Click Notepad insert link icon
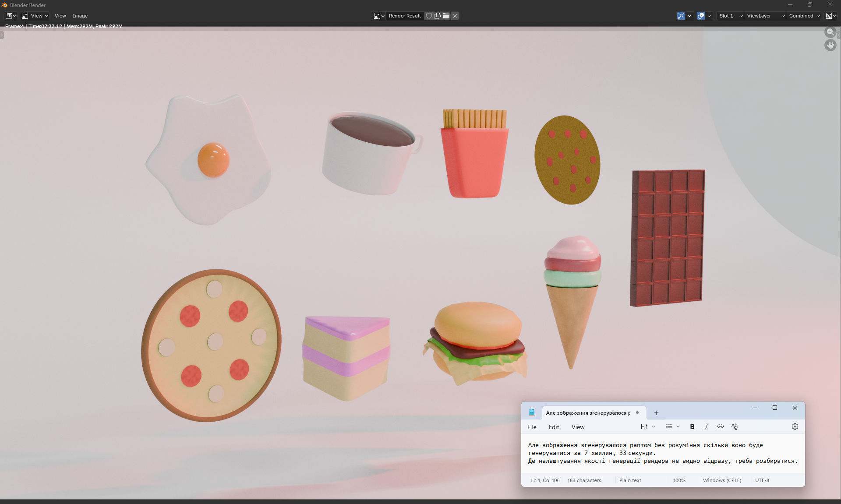The image size is (841, 504). 721,426
